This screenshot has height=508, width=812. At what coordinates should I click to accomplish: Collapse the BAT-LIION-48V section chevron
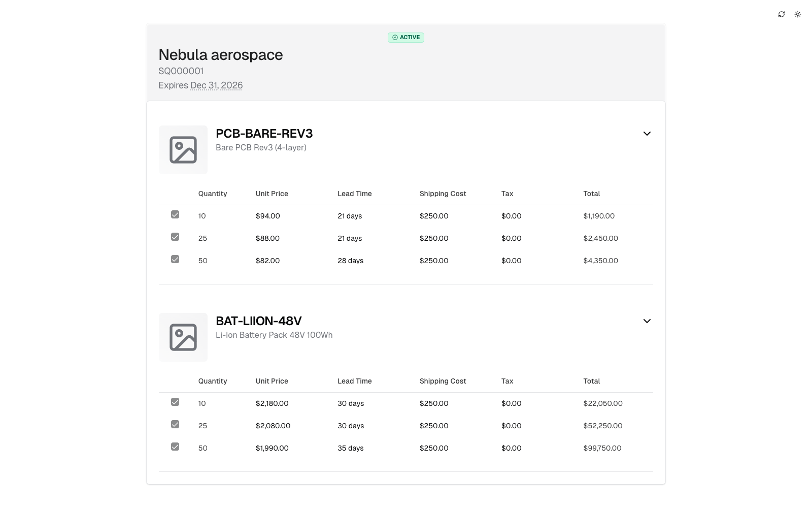647,321
